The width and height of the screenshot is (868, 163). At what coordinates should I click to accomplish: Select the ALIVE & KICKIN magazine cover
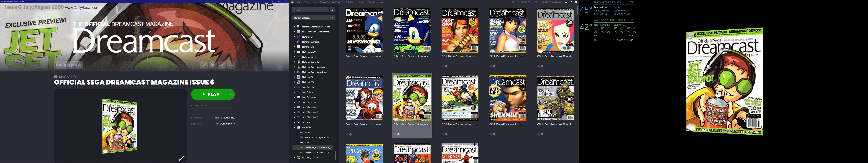click(x=508, y=31)
